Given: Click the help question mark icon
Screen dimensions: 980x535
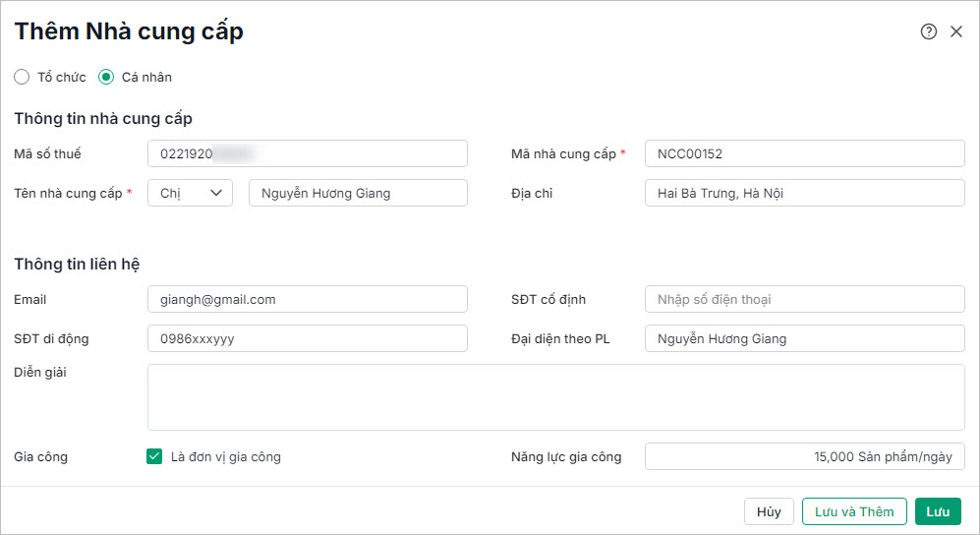Looking at the screenshot, I should pos(929,31).
